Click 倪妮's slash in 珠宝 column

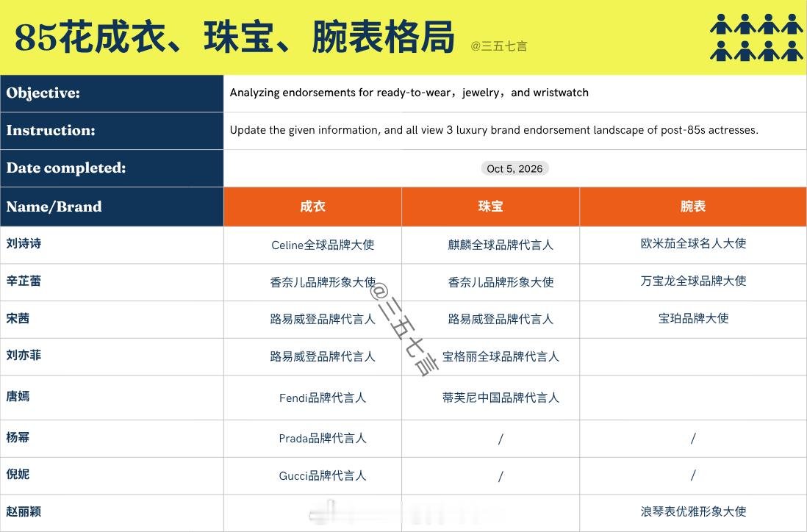tap(501, 477)
